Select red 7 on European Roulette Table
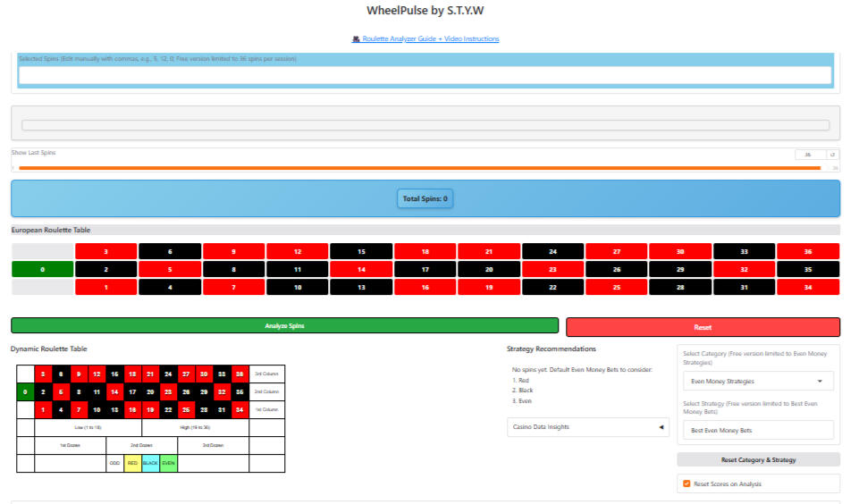The width and height of the screenshot is (859, 504). 234,287
